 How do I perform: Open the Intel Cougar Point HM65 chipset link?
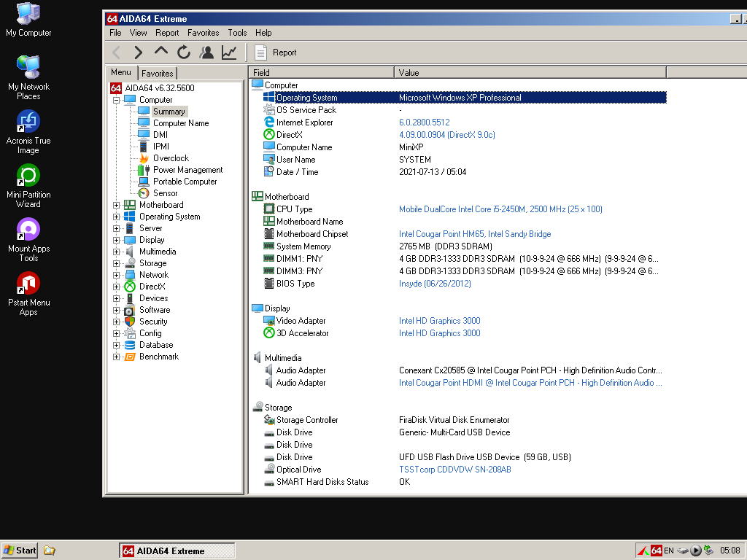(x=475, y=234)
